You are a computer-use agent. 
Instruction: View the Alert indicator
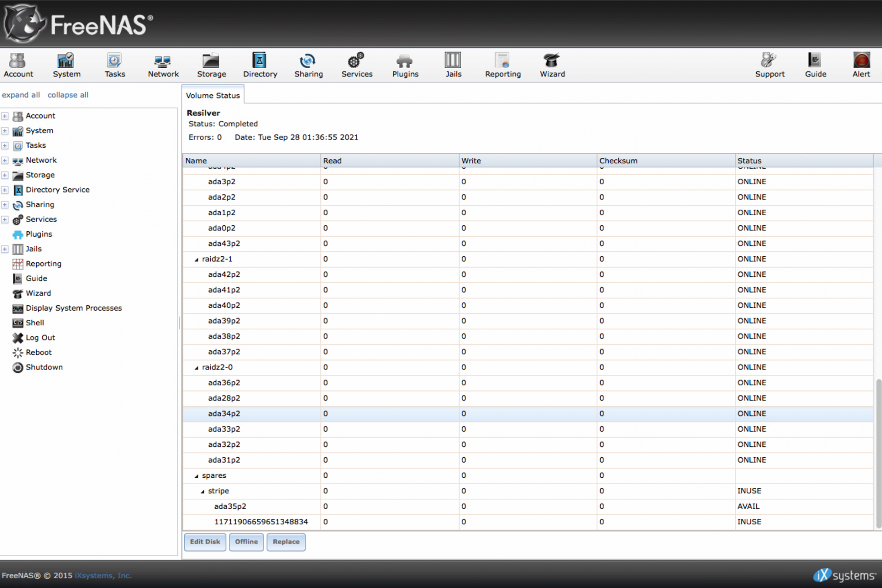coord(861,65)
